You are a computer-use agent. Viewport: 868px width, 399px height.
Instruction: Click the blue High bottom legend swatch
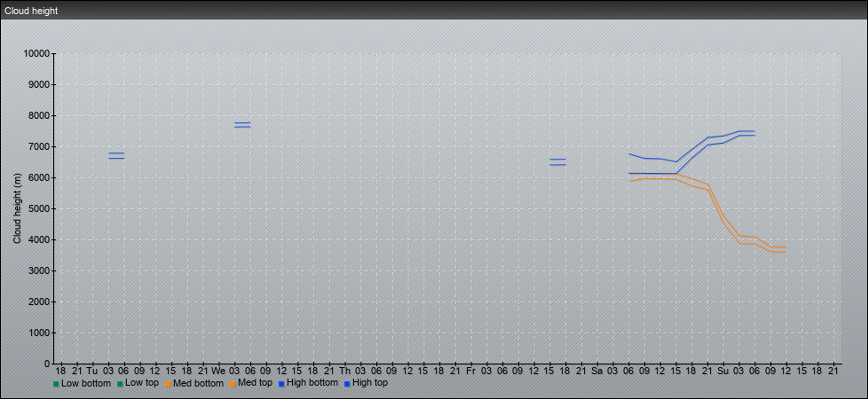tap(281, 384)
